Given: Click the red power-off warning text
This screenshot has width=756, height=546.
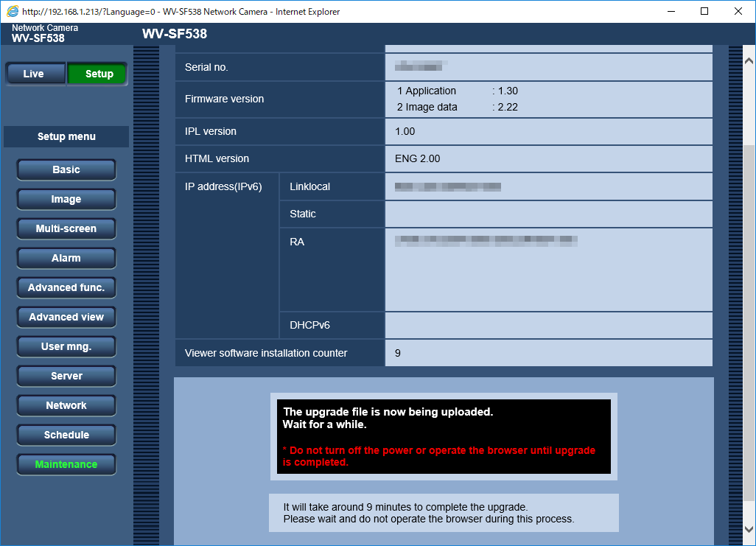Looking at the screenshot, I should click(439, 456).
